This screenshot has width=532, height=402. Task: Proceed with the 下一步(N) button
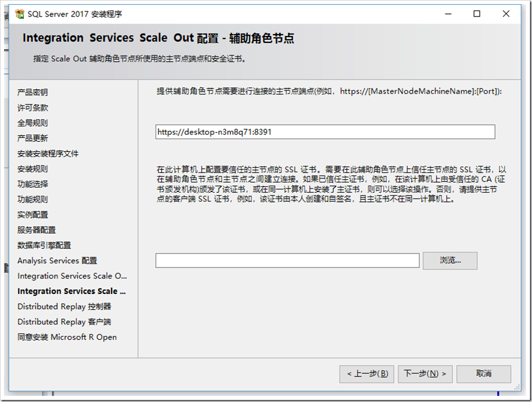click(425, 374)
